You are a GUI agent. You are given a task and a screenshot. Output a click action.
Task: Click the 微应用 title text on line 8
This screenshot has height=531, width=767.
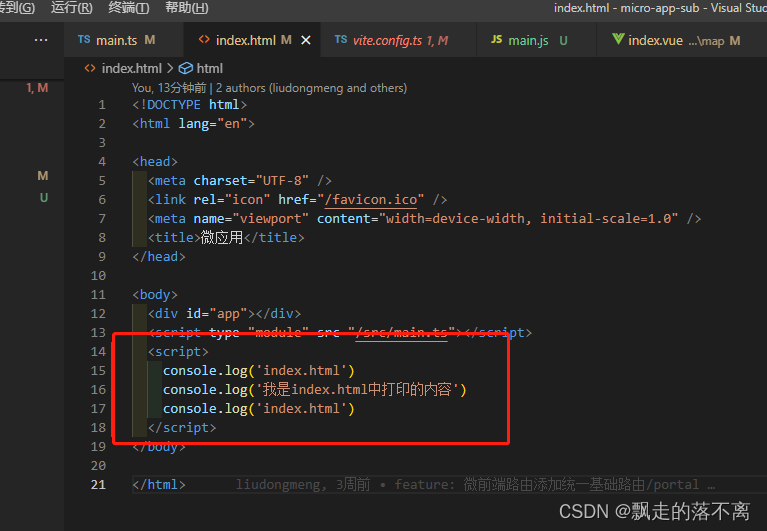(x=222, y=238)
